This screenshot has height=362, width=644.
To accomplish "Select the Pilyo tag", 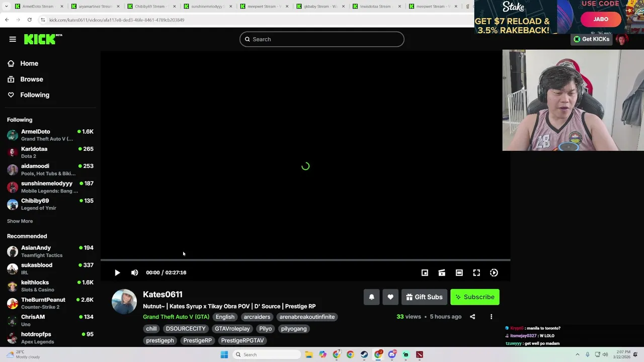I will pos(265,329).
